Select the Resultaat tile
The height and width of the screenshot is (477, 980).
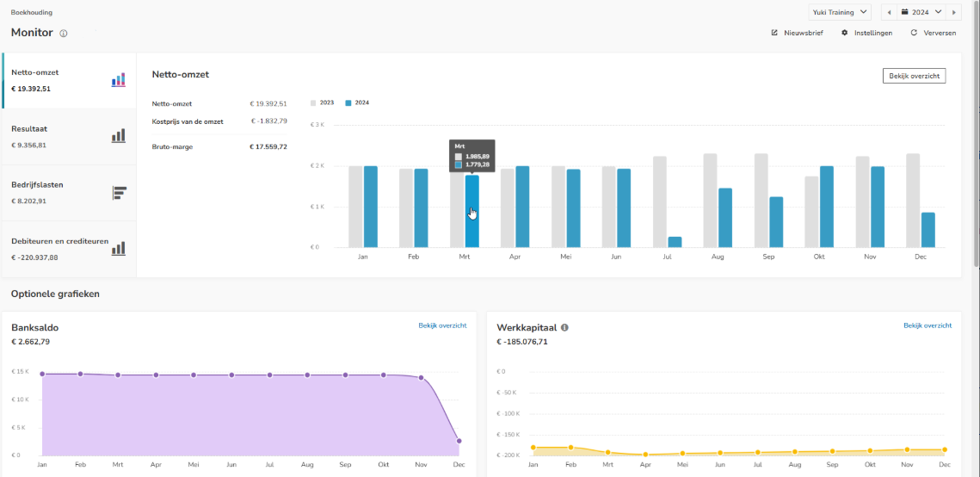[70, 137]
